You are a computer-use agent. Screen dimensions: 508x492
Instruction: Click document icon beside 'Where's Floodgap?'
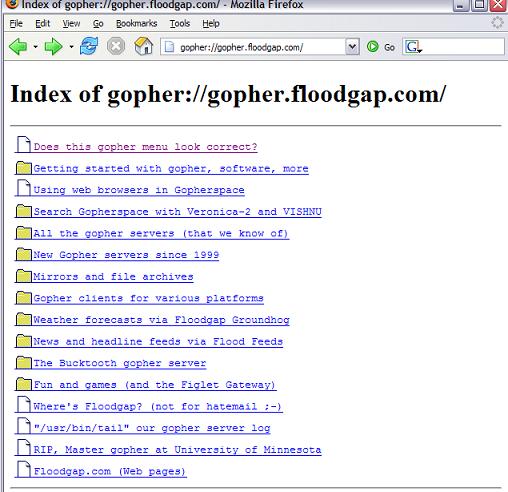coord(24,404)
